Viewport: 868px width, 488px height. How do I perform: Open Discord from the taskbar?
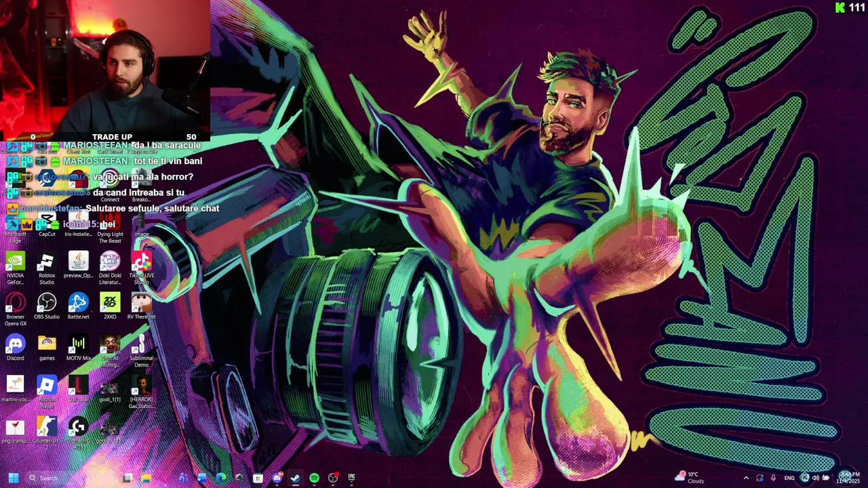coord(277,478)
